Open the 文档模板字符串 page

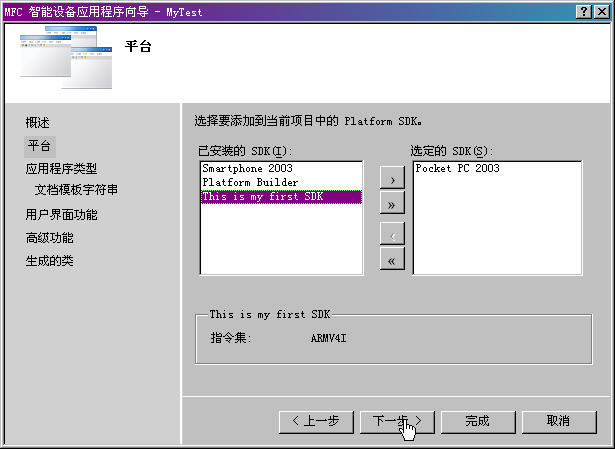point(76,190)
